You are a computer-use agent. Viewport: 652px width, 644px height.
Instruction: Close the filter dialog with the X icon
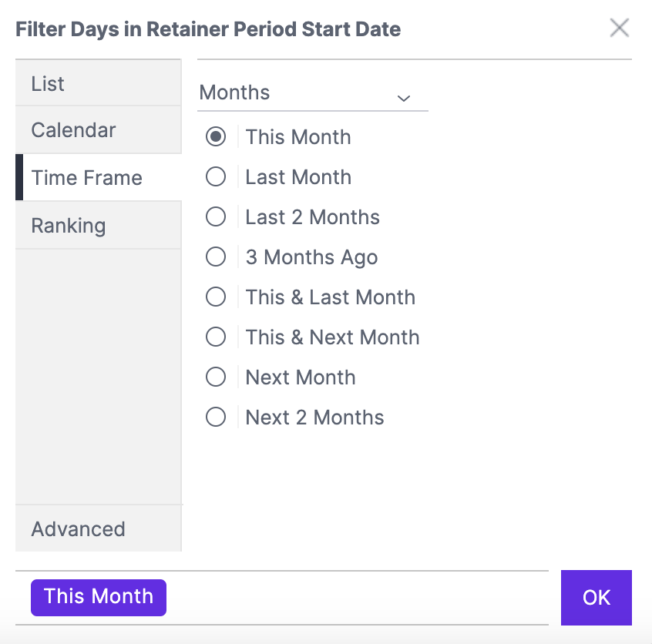[619, 28]
